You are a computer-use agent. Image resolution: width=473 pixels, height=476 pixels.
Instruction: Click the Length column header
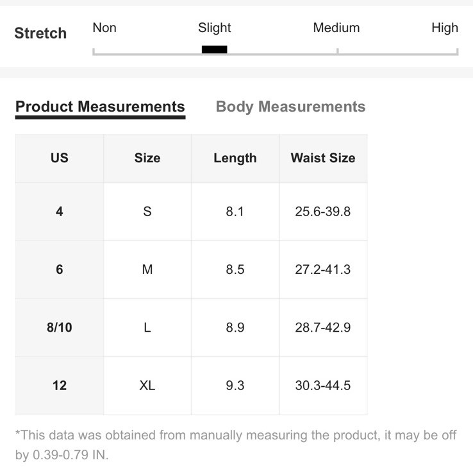(x=235, y=158)
